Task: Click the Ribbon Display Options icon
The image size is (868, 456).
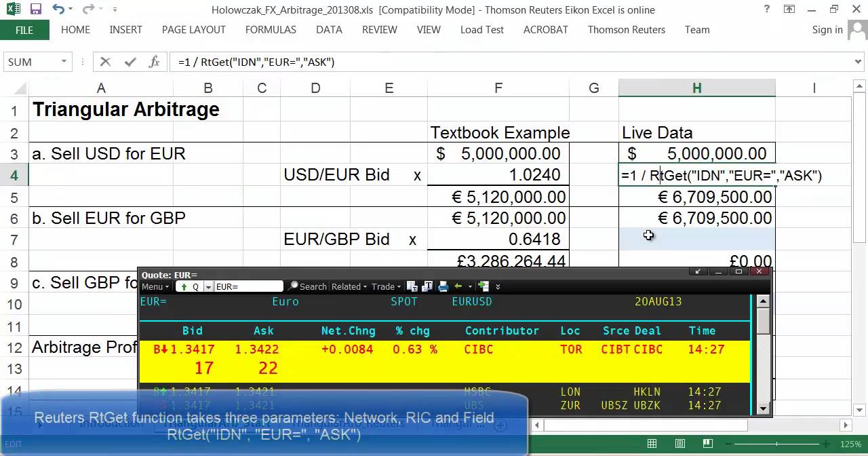Action: point(789,9)
